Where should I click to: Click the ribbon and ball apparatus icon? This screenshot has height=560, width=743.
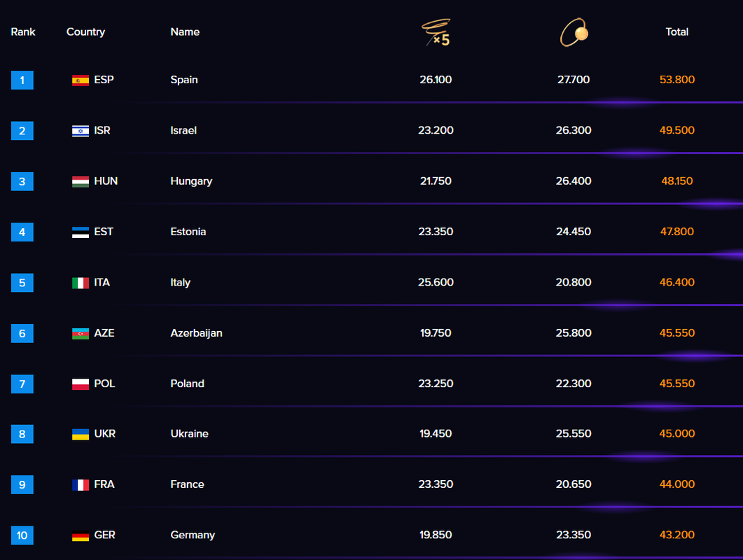coord(574,33)
